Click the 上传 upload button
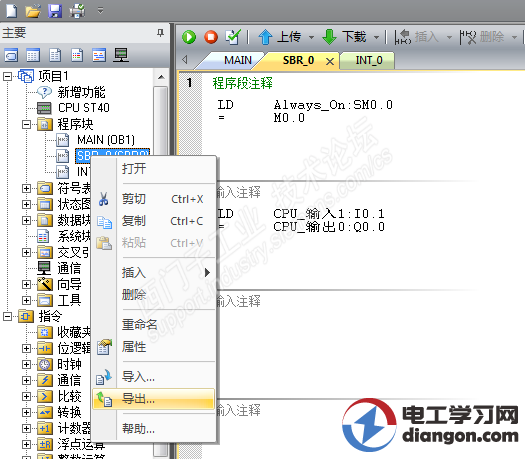 [x=280, y=37]
